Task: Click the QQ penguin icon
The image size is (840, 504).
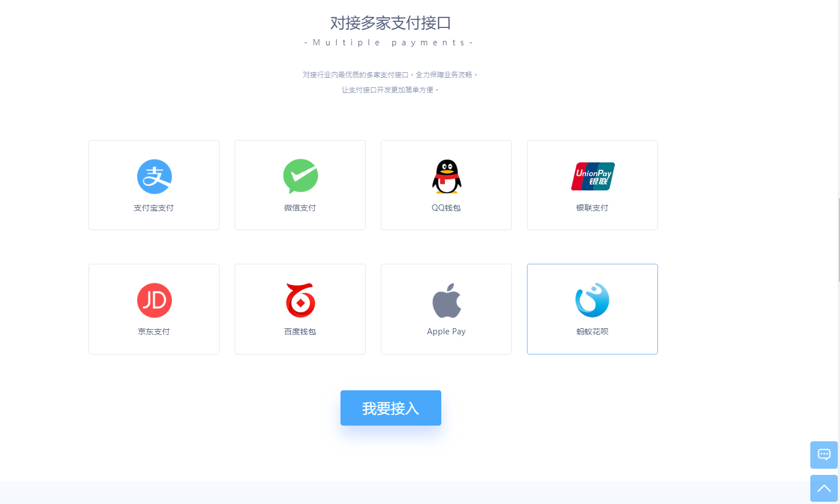Action: click(446, 176)
